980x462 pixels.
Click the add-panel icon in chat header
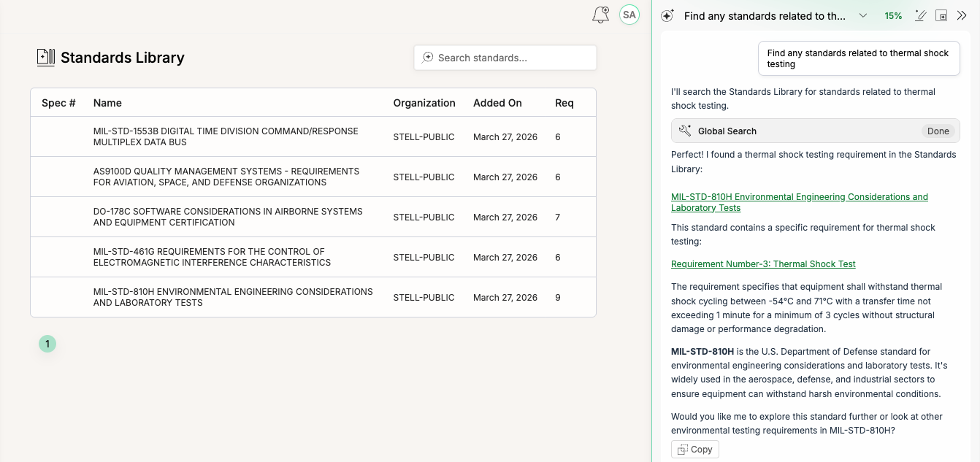(x=941, y=16)
